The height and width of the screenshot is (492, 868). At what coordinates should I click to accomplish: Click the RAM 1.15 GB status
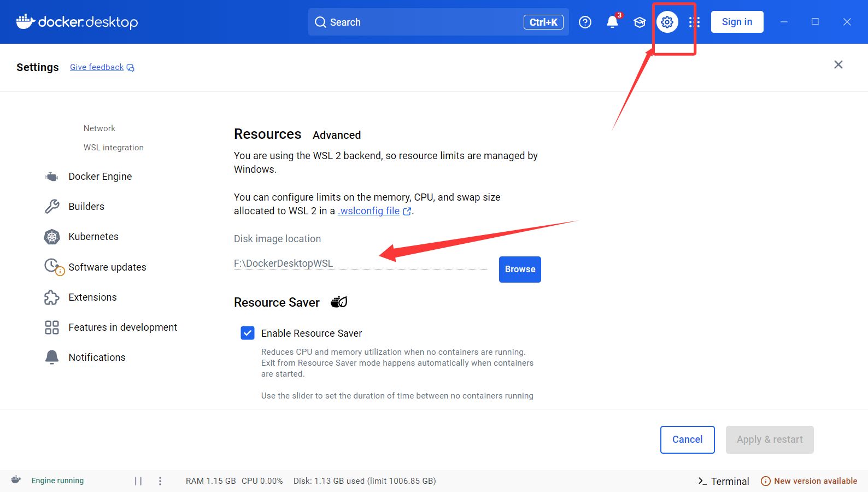(x=211, y=481)
